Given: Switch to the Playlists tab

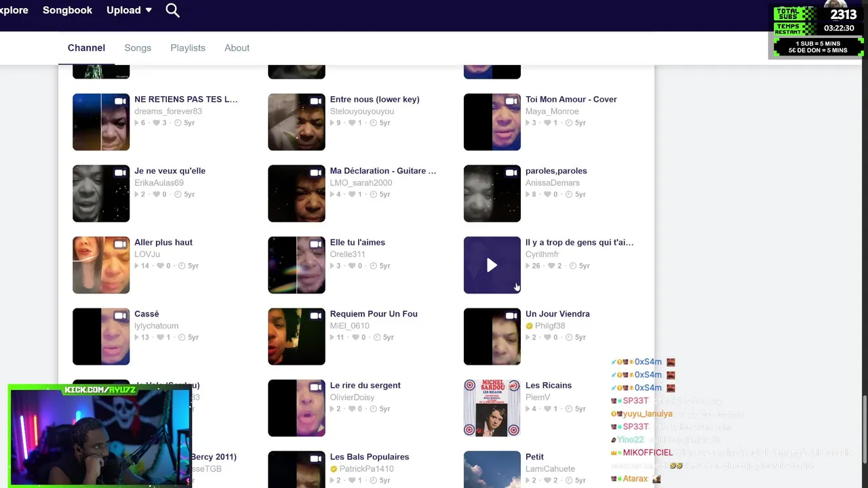Looking at the screenshot, I should 188,48.
